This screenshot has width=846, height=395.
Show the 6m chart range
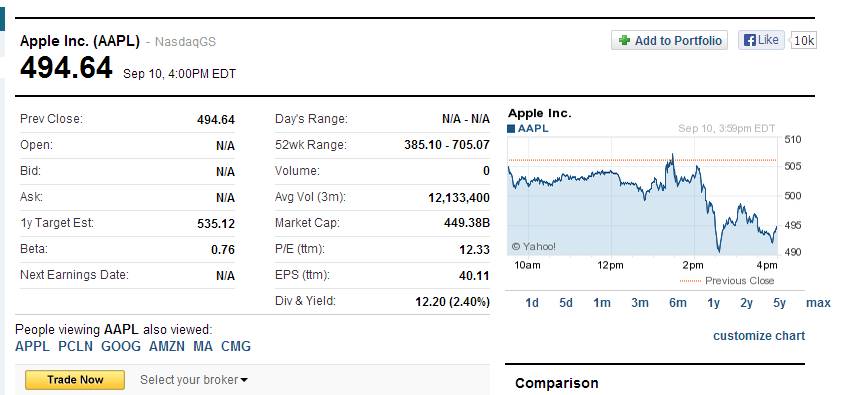pos(678,303)
